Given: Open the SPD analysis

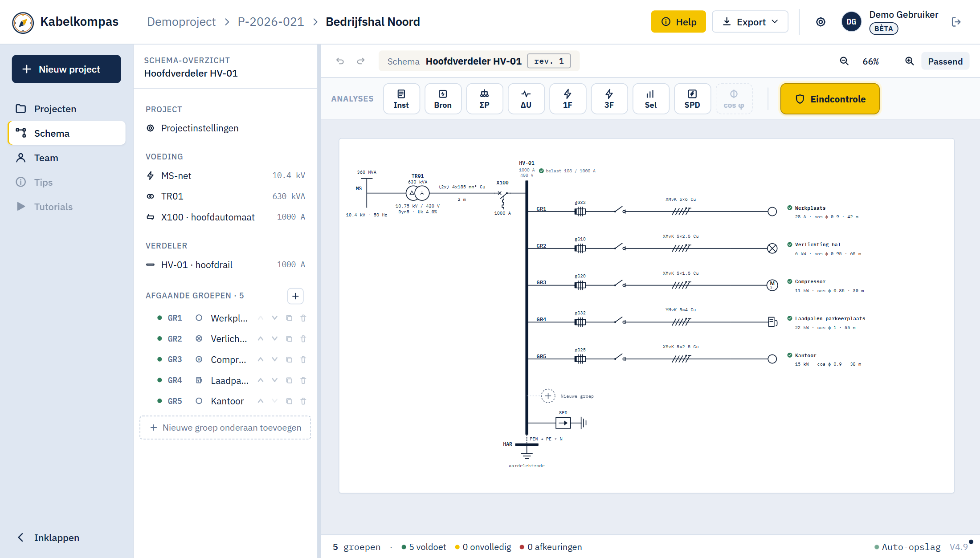Looking at the screenshot, I should [x=692, y=99].
